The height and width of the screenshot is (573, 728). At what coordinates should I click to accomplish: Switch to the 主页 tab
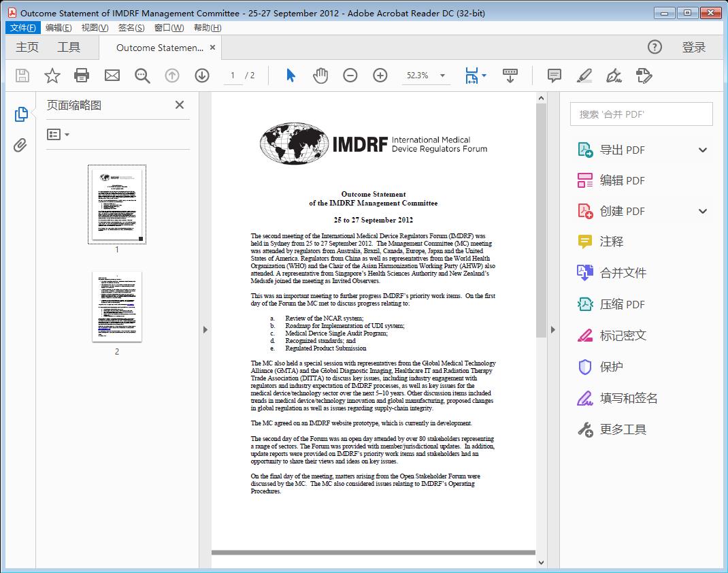[27, 48]
